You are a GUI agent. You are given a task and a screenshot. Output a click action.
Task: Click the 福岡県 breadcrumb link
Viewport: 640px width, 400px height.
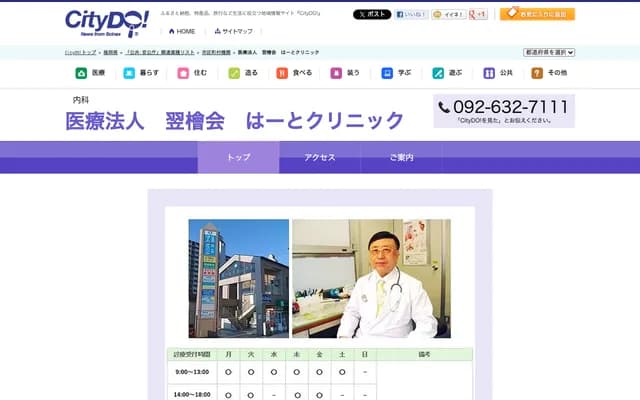(110, 53)
